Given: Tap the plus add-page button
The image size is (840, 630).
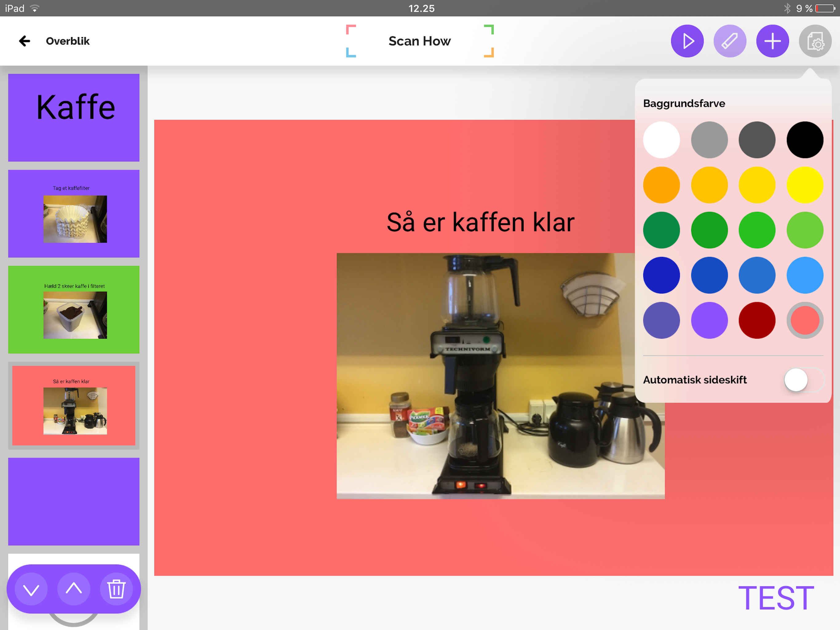Looking at the screenshot, I should tap(772, 41).
